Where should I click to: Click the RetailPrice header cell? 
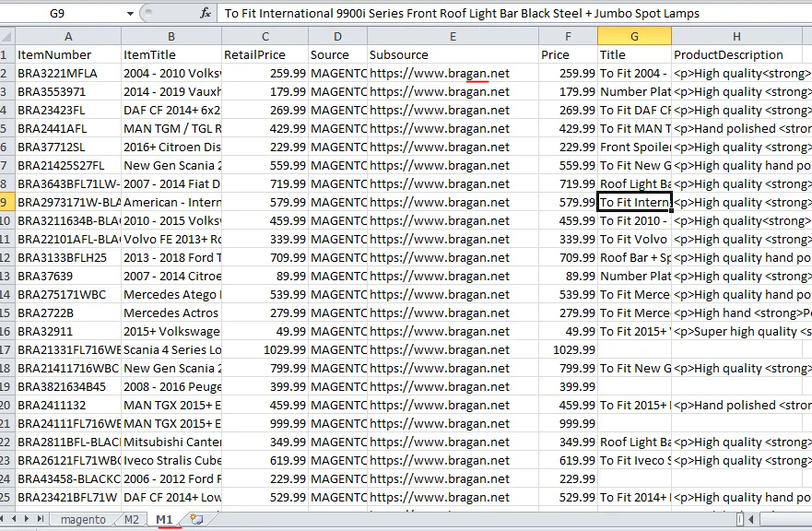coord(265,54)
